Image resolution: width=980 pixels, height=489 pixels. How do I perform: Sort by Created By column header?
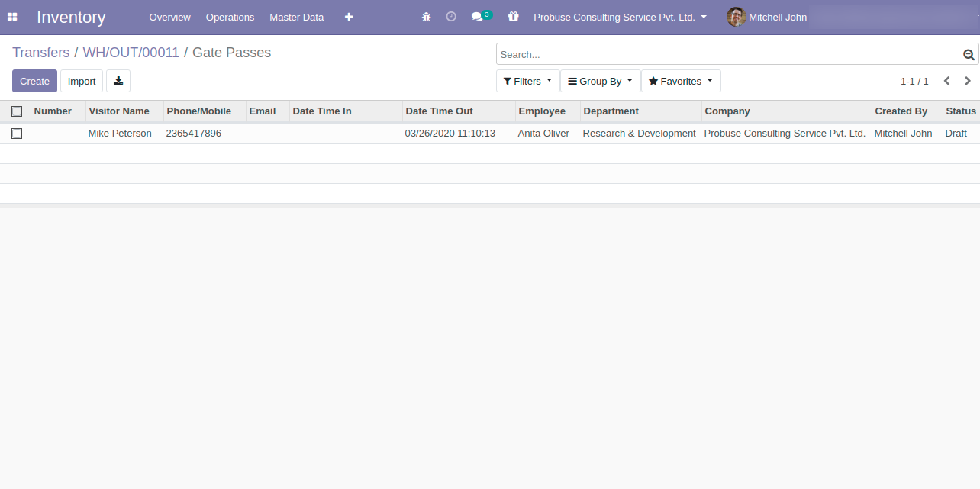(x=907, y=111)
